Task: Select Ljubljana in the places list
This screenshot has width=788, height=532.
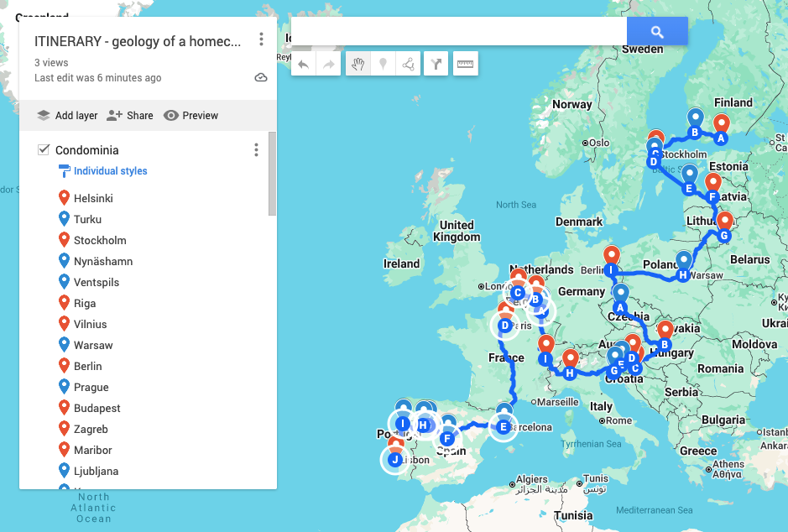Action: (97, 472)
